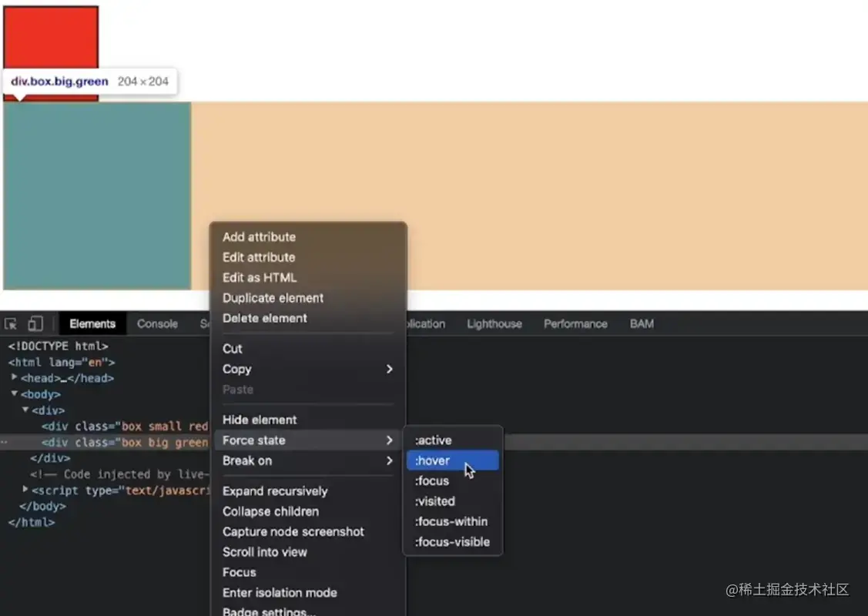Select the html lang="en" node
Screen dimensions: 868x616
pyautogui.click(x=62, y=363)
